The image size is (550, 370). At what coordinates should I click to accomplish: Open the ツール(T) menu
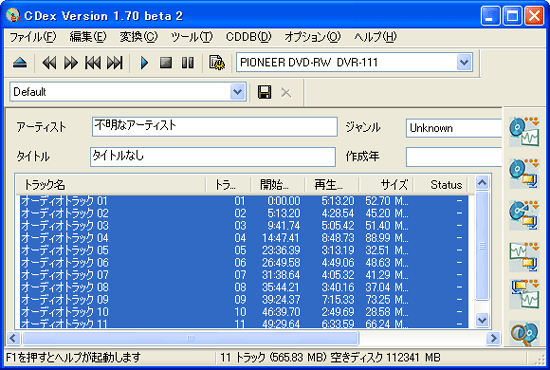[192, 37]
